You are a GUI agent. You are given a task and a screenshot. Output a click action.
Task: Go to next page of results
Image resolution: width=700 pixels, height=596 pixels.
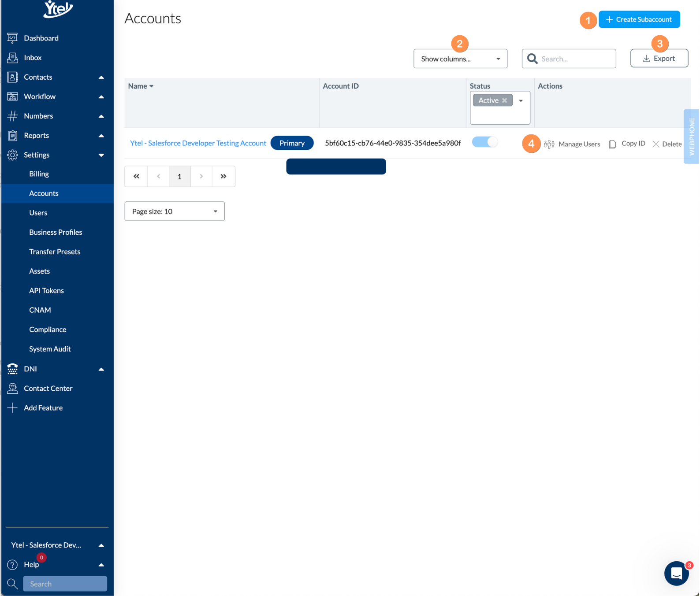coord(201,176)
